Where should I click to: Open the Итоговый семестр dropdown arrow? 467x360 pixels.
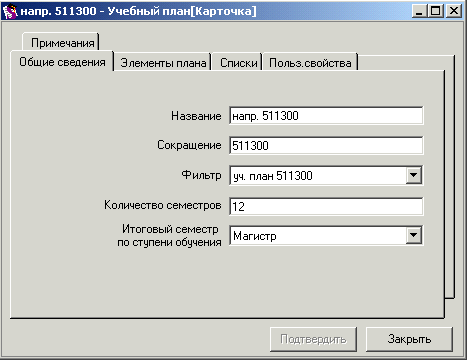coord(414,235)
